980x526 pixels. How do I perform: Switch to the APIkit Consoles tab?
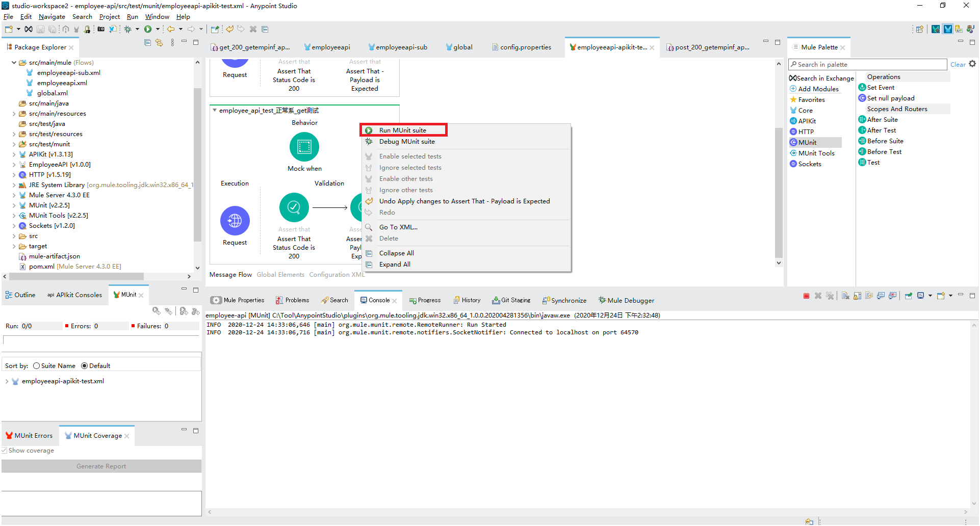tap(74, 295)
